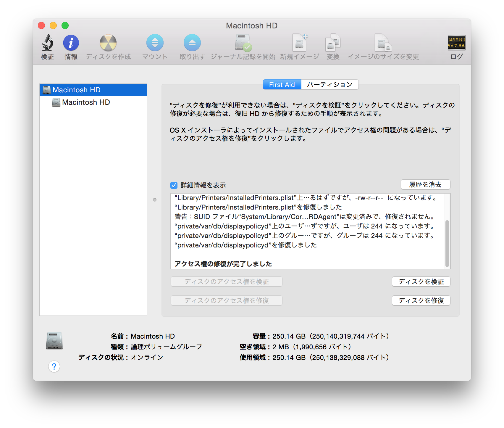Close the window with the red button

pos(41,25)
